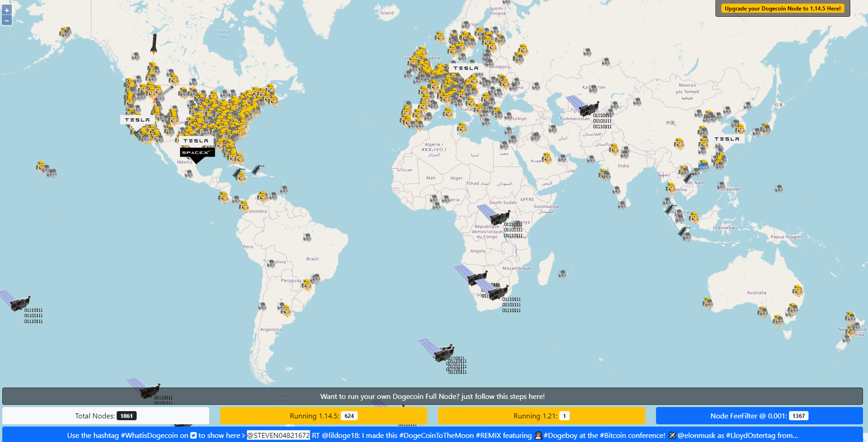Image resolution: width=868 pixels, height=442 pixels.
Task: Click the Doge node in Hawaii
Action: pos(42,167)
